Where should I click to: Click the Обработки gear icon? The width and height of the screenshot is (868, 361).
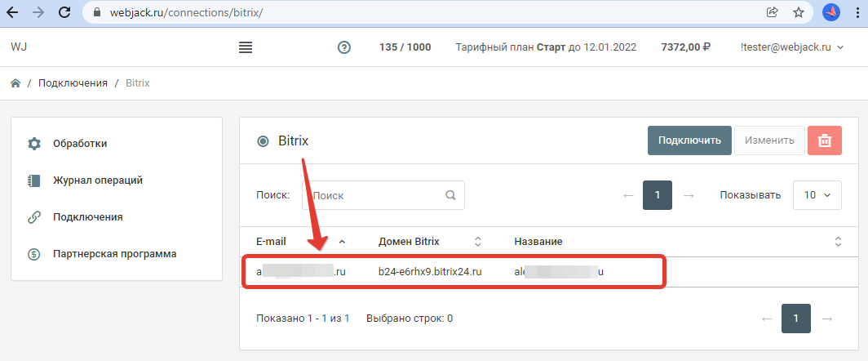[x=34, y=145]
